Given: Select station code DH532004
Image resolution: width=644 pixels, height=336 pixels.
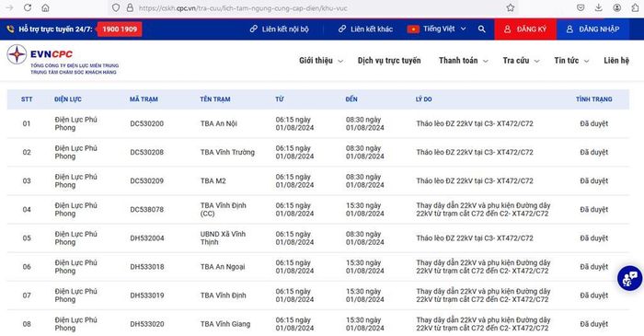Looking at the screenshot, I should (146, 238).
